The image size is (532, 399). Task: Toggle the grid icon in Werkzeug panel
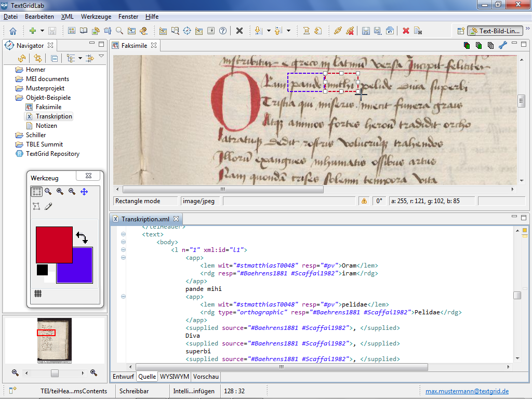point(38,294)
